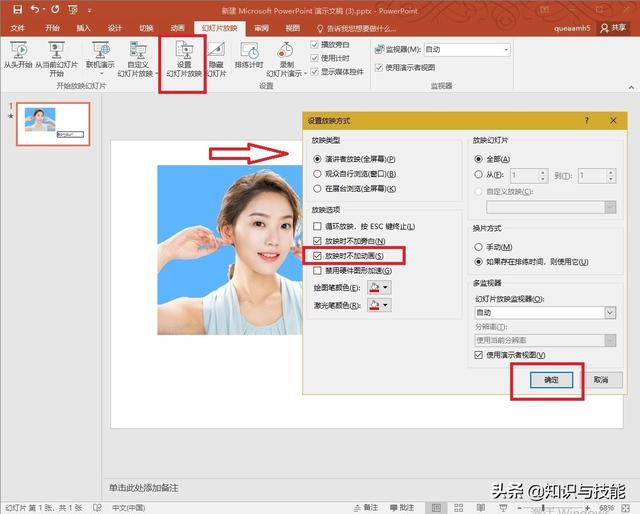The image size is (640, 514).
Task: Click 从头开始 slideshow icon
Action: click(x=18, y=50)
